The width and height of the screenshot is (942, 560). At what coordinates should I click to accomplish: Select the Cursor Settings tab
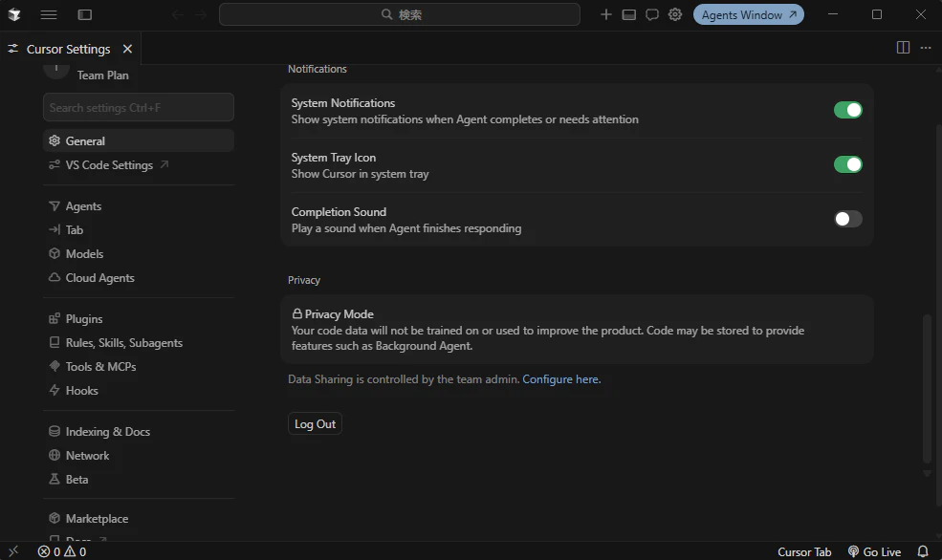[70, 49]
